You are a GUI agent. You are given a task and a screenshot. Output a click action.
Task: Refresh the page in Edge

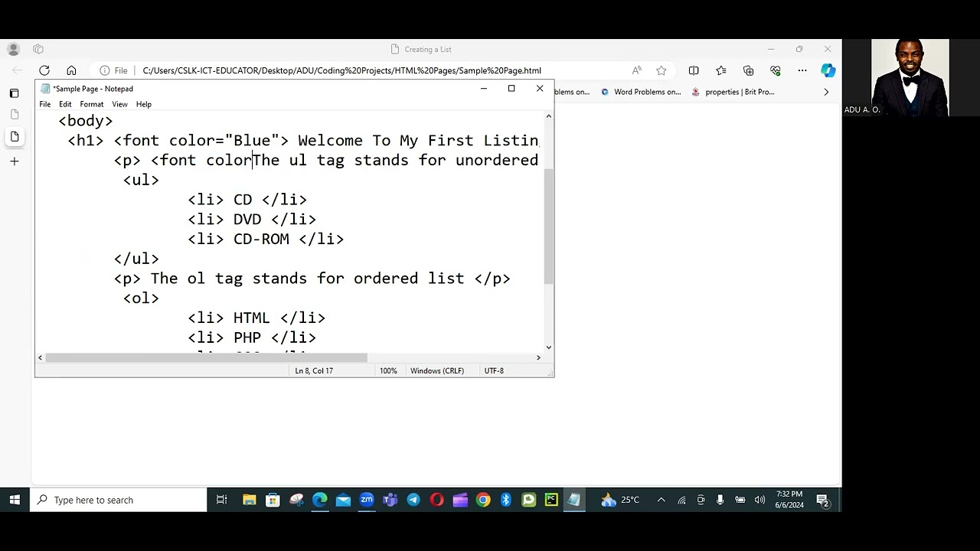(44, 70)
